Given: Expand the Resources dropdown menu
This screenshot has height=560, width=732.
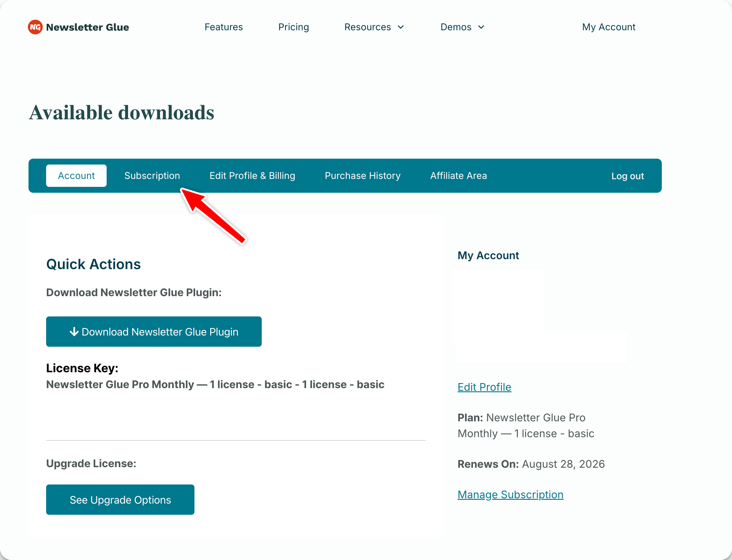Looking at the screenshot, I should 374,27.
